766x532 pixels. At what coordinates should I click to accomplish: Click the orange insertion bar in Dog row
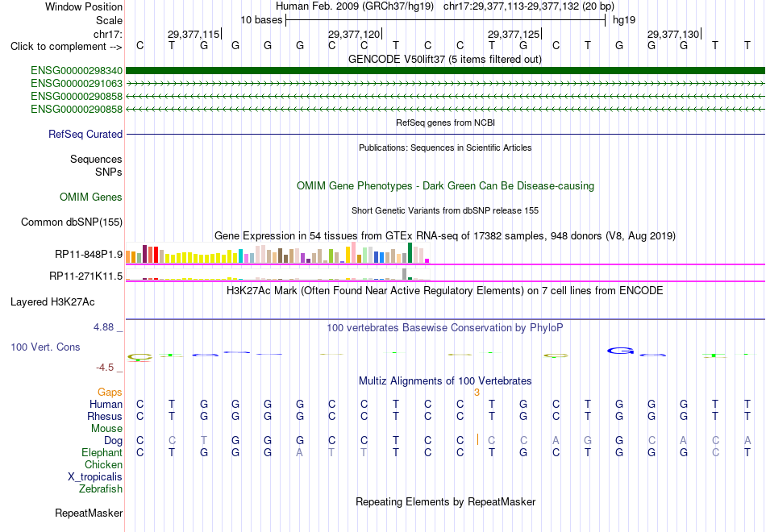pyautogui.click(x=478, y=439)
